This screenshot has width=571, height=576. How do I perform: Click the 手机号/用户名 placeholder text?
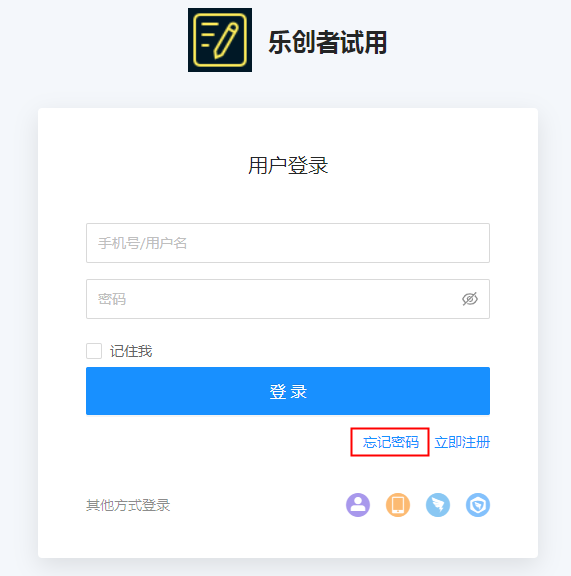(x=143, y=243)
